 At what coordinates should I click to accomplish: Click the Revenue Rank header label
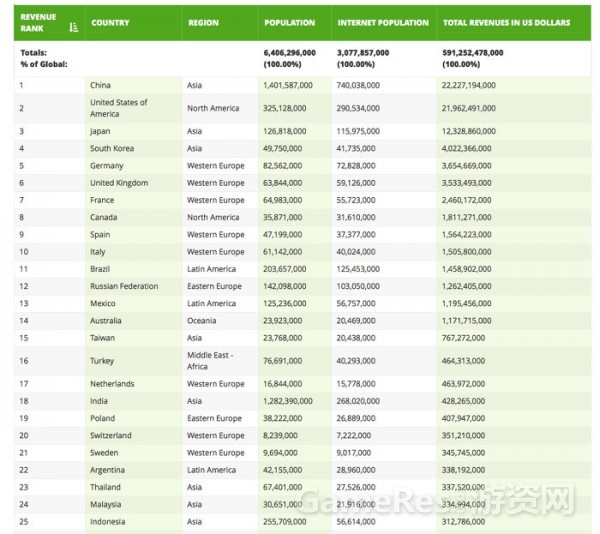pos(38,23)
